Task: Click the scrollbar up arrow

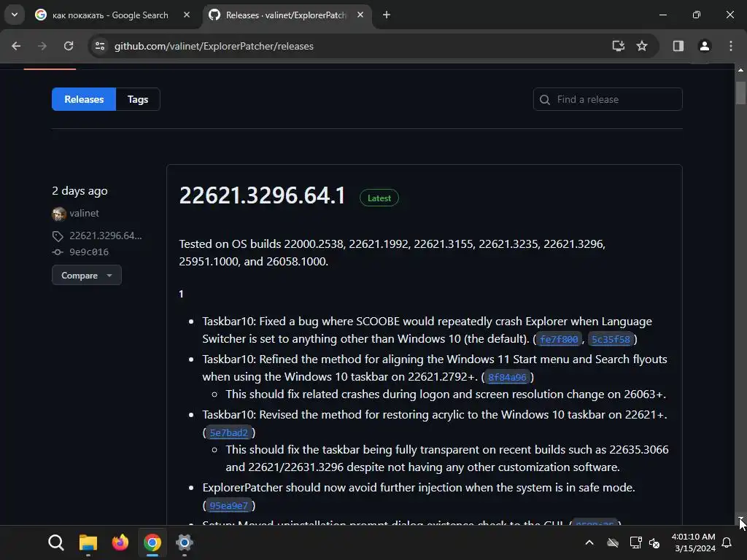Action: click(x=740, y=70)
